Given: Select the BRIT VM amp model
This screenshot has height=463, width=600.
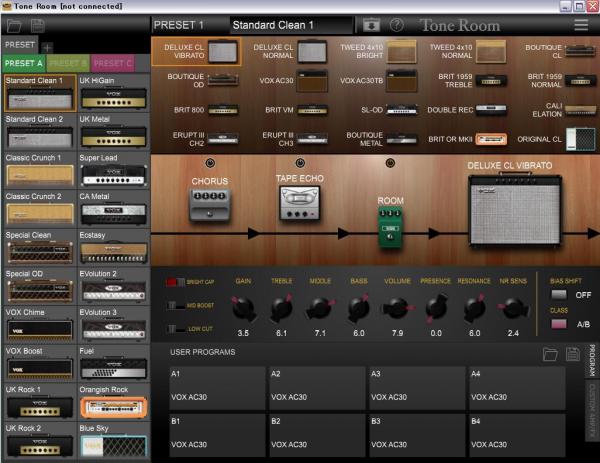Looking at the screenshot, I should (x=296, y=110).
